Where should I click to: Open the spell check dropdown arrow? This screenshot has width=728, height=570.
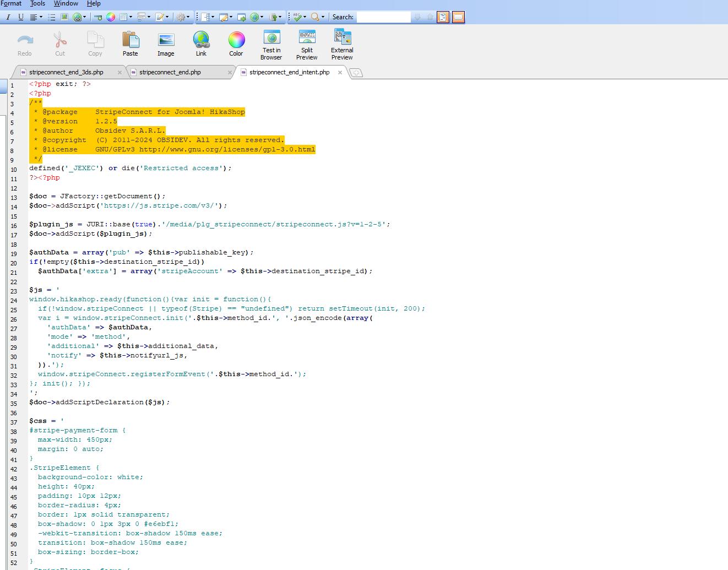click(305, 17)
